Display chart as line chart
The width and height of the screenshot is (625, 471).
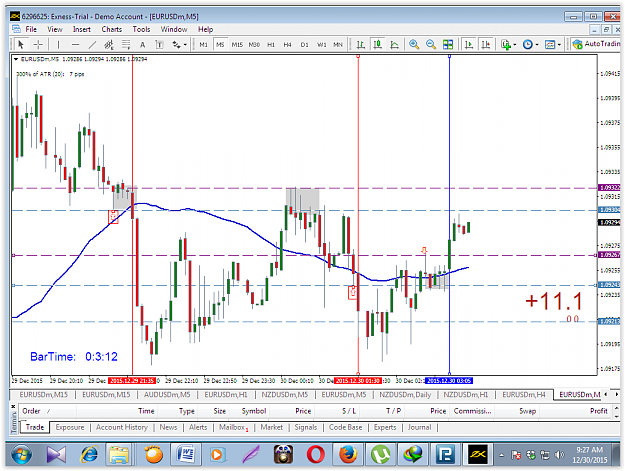click(394, 44)
